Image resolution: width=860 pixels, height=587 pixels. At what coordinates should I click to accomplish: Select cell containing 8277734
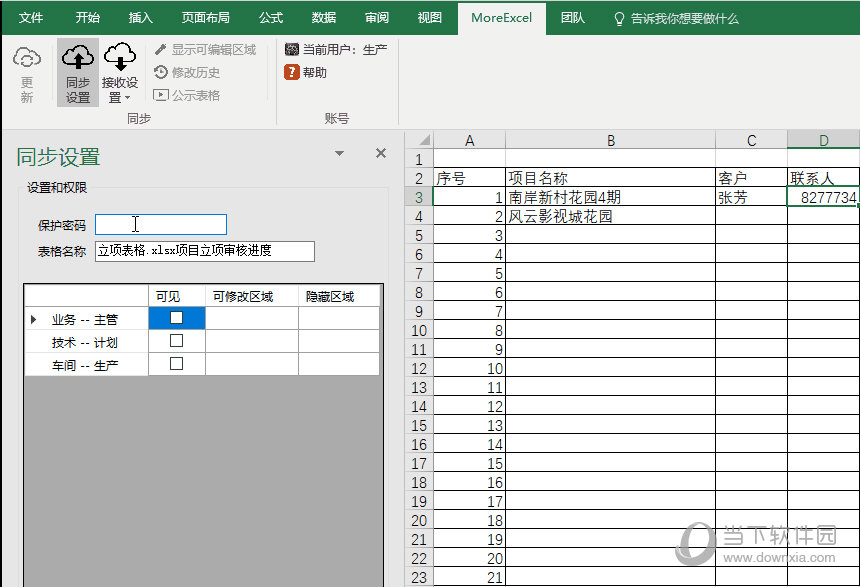tap(823, 197)
